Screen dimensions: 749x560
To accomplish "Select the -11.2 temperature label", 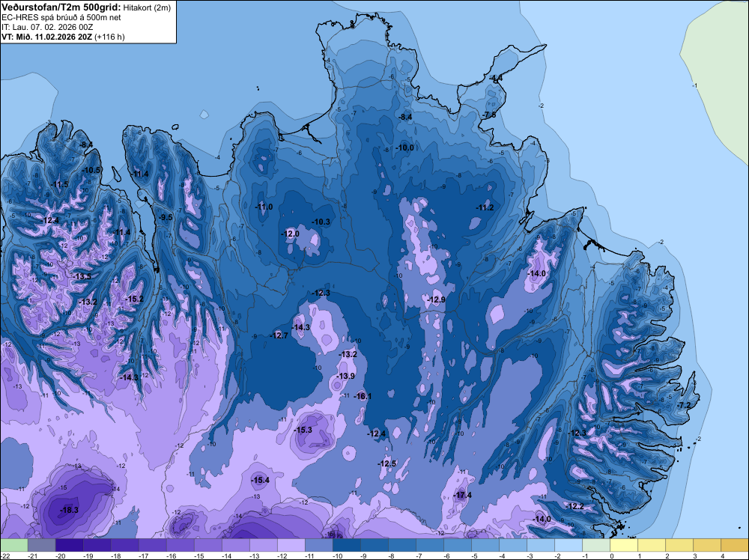I will [485, 207].
